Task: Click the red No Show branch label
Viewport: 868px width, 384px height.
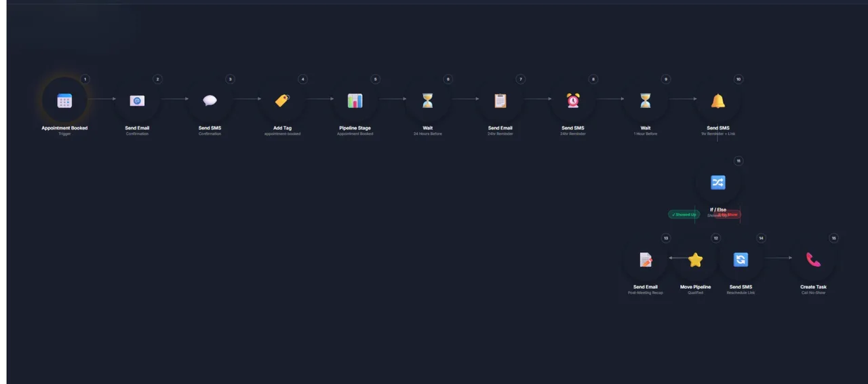Action: (x=729, y=214)
